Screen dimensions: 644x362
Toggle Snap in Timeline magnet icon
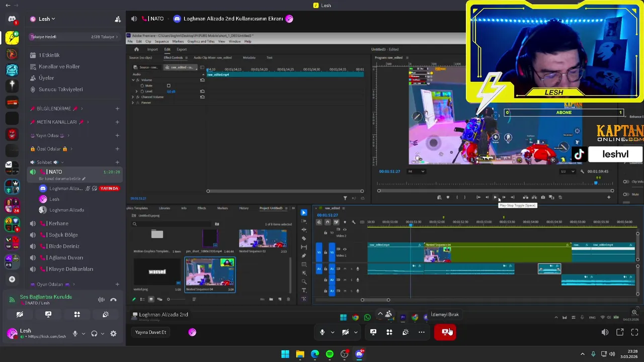(x=328, y=222)
